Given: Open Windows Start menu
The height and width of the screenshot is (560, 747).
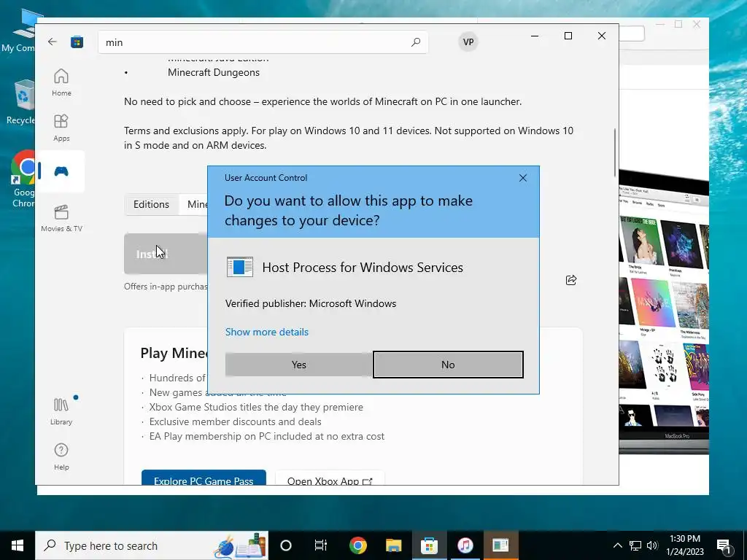Looking at the screenshot, I should [18, 545].
